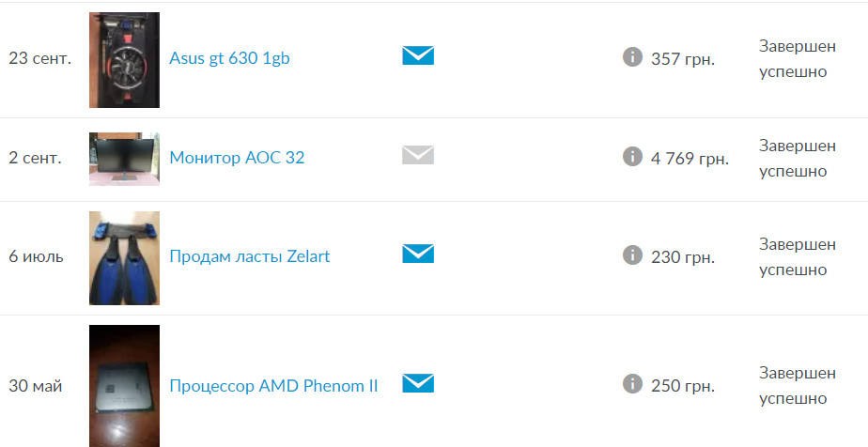Show info icon next to 357 грн.
The image size is (868, 447).
(x=632, y=56)
